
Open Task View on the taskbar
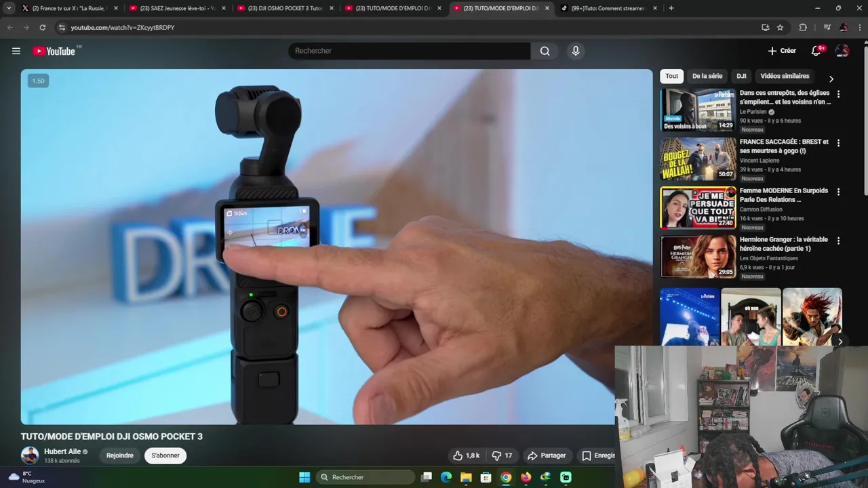[x=427, y=477]
